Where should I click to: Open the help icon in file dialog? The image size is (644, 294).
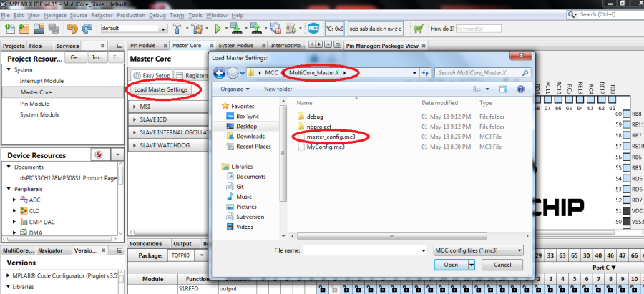(520, 89)
